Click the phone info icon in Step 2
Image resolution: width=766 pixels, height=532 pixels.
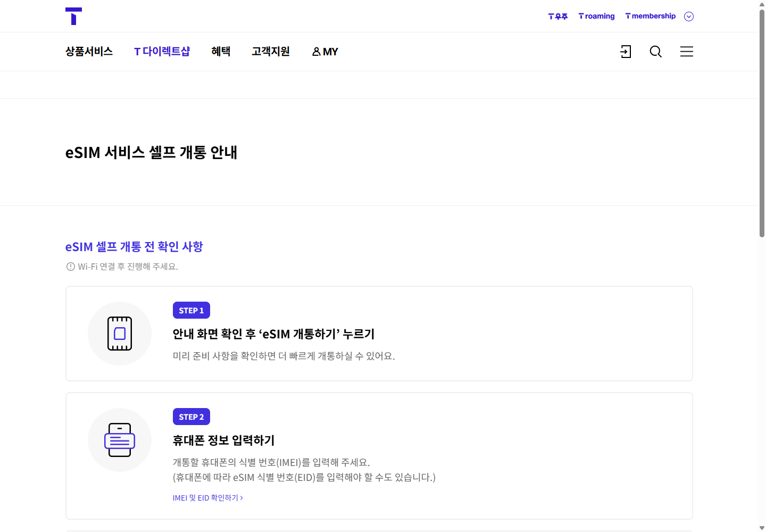point(120,440)
